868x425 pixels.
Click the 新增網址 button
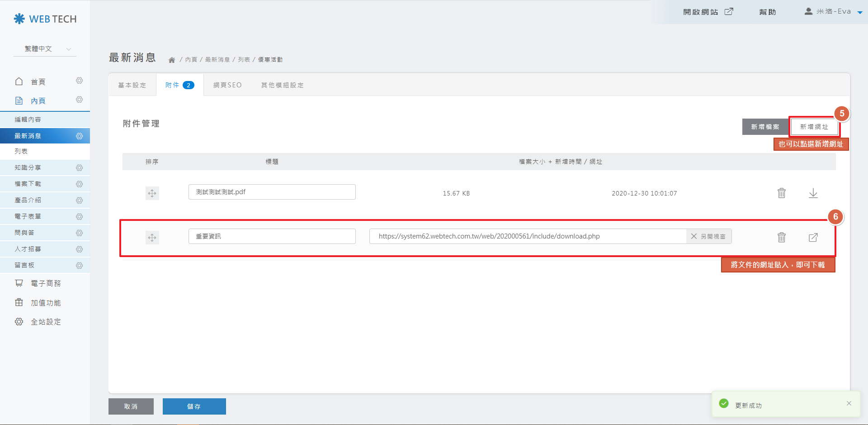click(814, 127)
